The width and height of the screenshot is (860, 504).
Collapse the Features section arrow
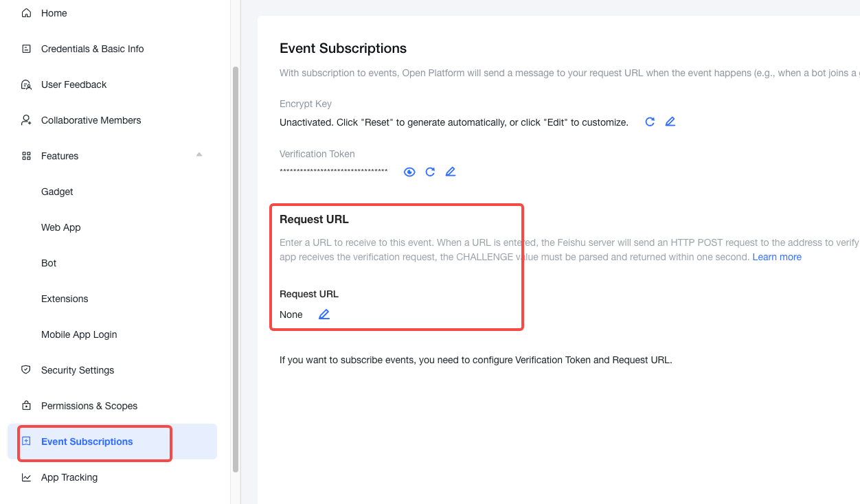(199, 155)
